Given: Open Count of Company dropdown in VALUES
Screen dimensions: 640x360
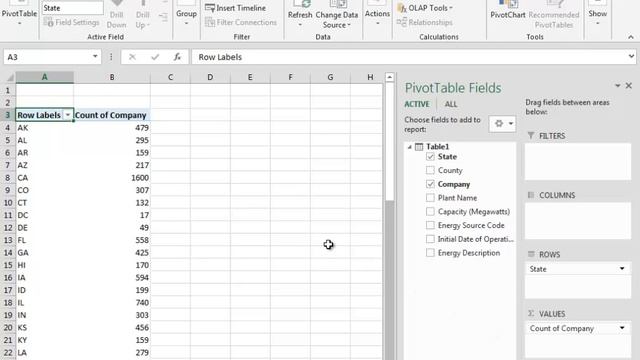Looking at the screenshot, I should (622, 328).
